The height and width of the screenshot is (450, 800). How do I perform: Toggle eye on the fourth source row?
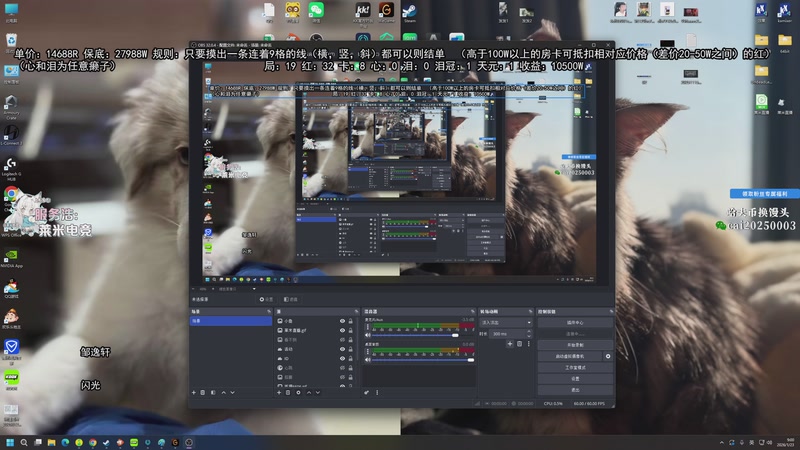tap(342, 349)
